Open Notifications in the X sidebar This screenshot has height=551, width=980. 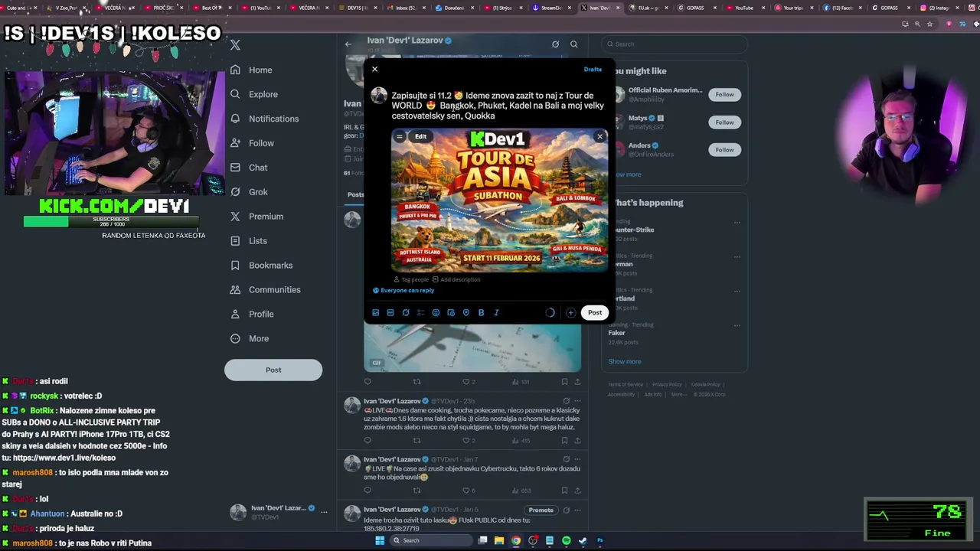pos(264,119)
